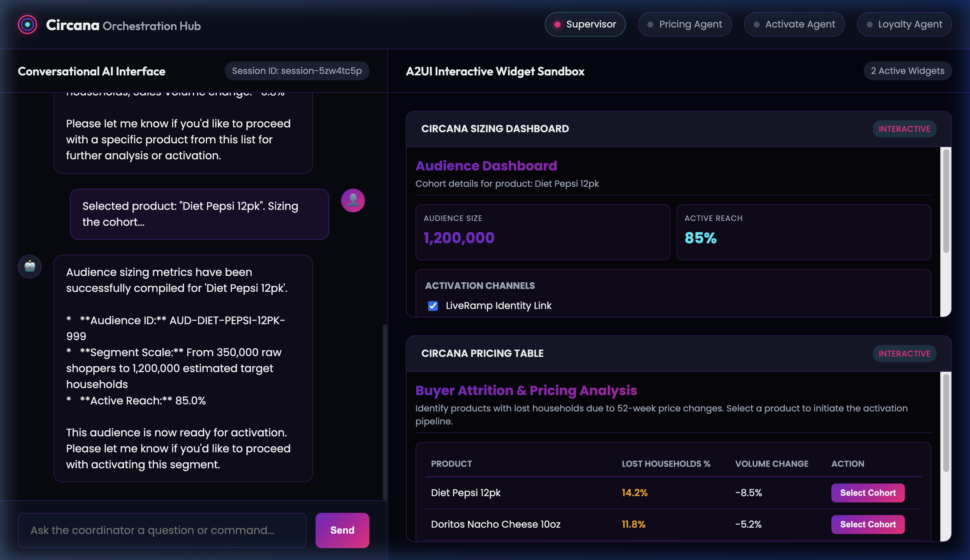Focus the 'Ask the coordinator' input field
The width and height of the screenshot is (970, 560).
click(162, 530)
